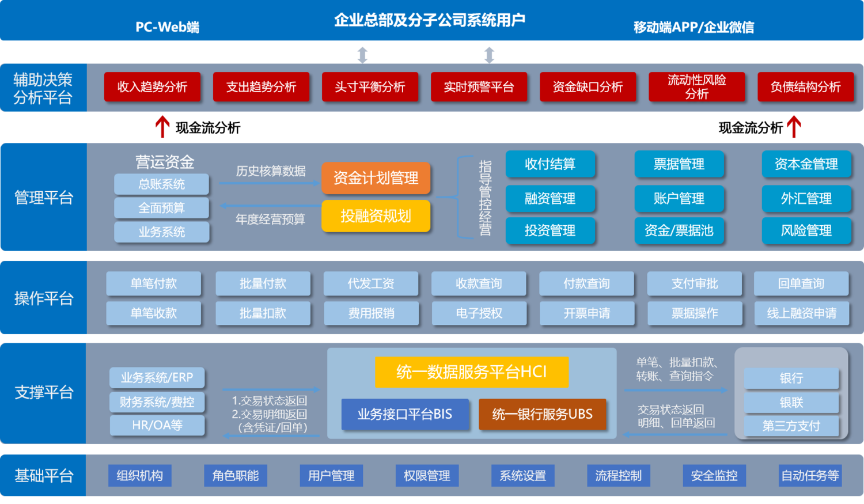Click the 基础平台 layer label
864x504 pixels.
coord(43,476)
